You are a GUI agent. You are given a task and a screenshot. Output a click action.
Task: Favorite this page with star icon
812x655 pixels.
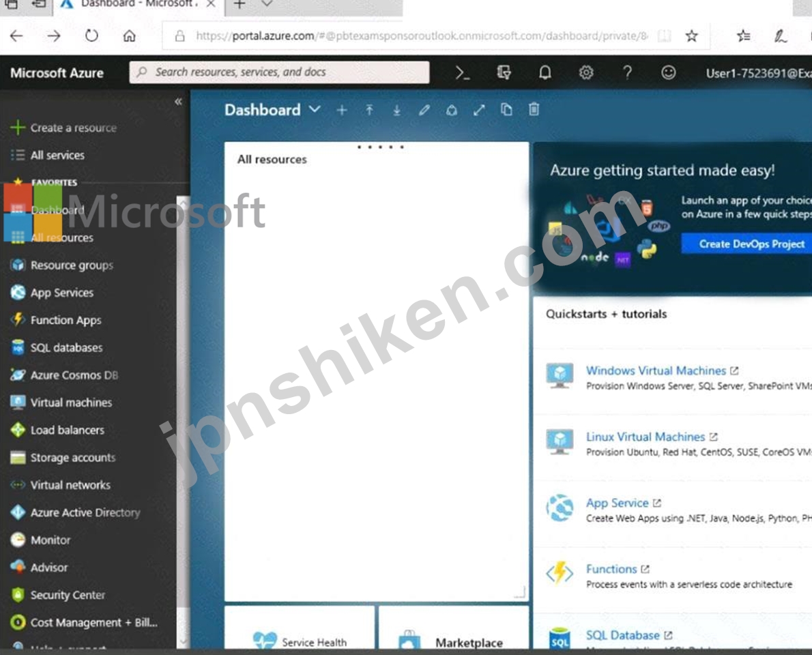tap(691, 35)
